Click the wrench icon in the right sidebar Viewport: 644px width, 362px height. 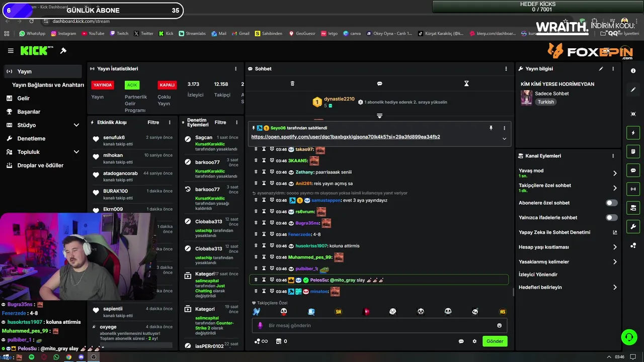(x=633, y=227)
